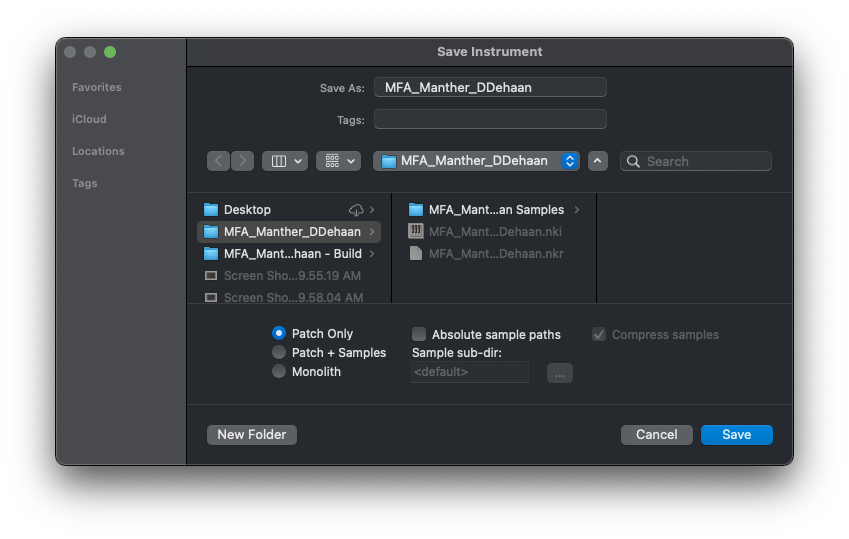Screen dimensions: 849x539
Task: Select the Patch + Samples option
Action: click(x=279, y=353)
